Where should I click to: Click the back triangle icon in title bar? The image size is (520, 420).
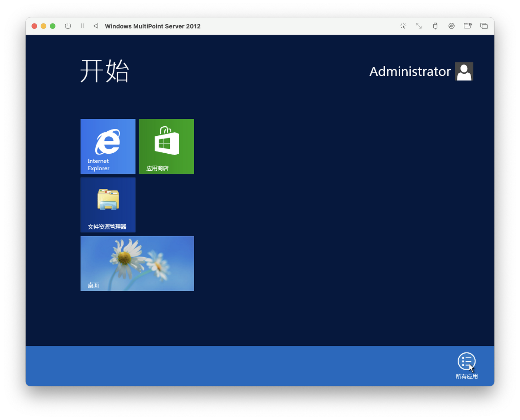tap(96, 26)
